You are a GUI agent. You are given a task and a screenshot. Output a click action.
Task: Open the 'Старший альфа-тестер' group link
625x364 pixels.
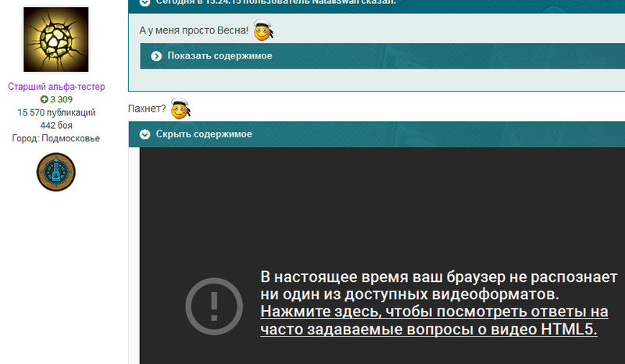click(56, 87)
